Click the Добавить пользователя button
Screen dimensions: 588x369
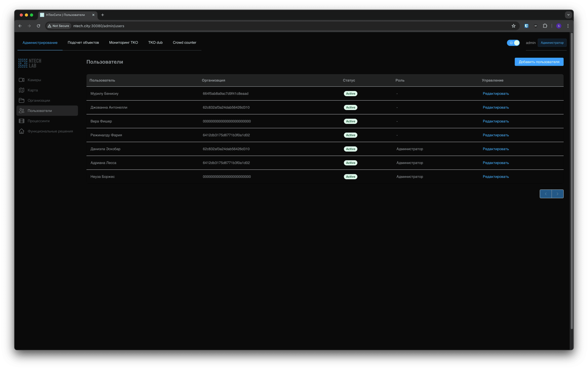click(539, 62)
